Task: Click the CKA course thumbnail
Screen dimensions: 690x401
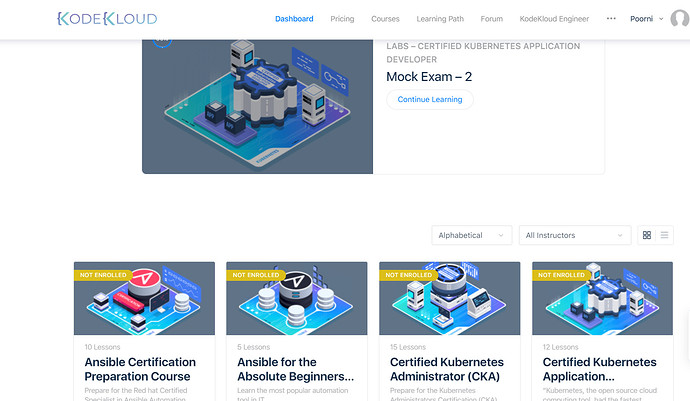Action: pos(450,298)
